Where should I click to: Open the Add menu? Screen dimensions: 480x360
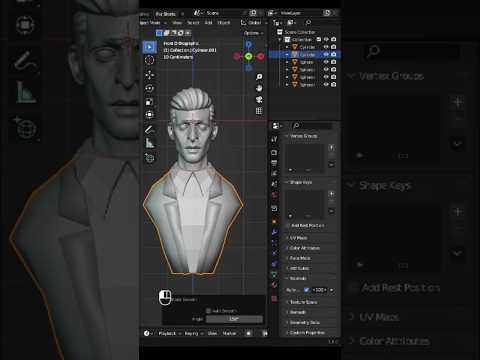(x=209, y=23)
